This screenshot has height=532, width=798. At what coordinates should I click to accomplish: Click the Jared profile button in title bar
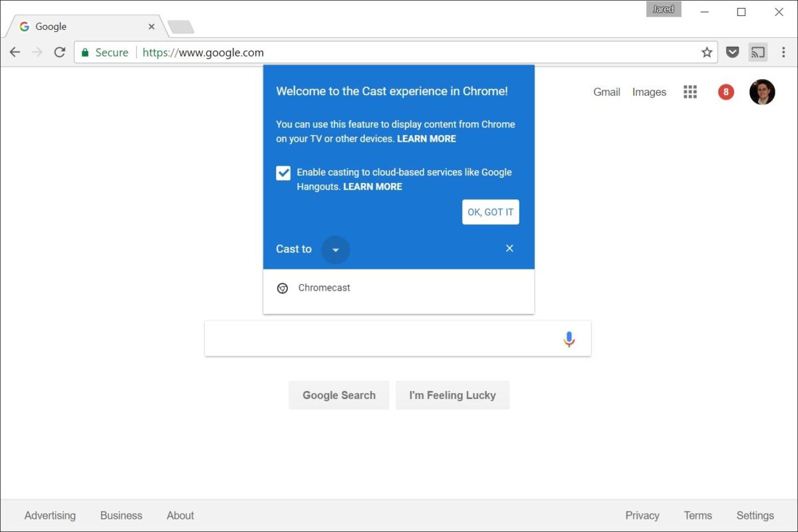pos(664,9)
